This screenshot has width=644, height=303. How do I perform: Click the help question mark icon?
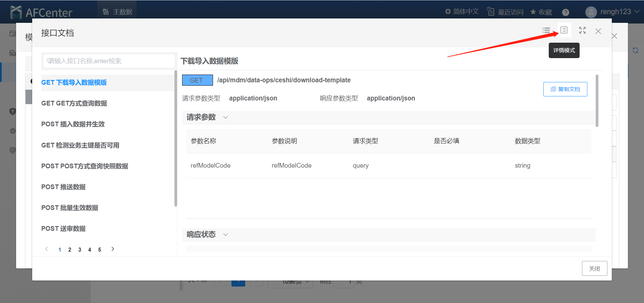566,12
